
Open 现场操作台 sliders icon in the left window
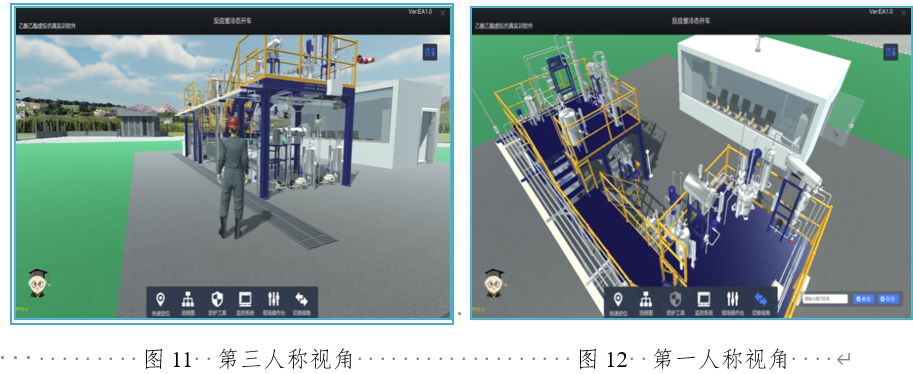[x=273, y=303]
